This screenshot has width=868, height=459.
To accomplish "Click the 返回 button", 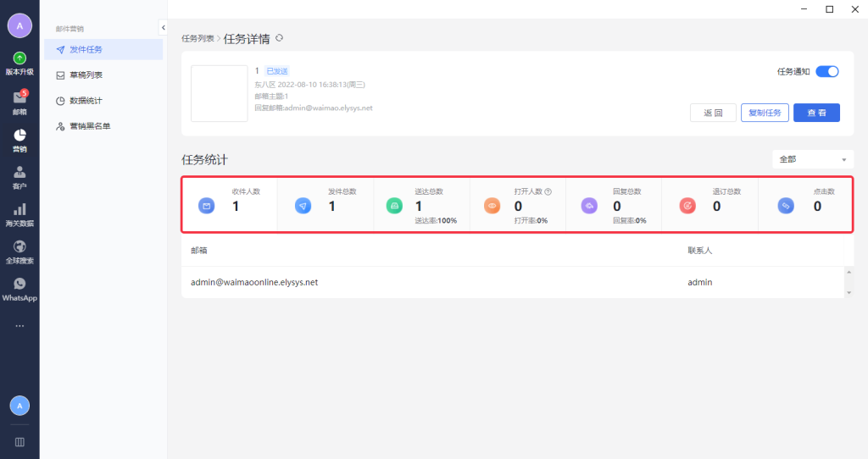I will coord(713,113).
